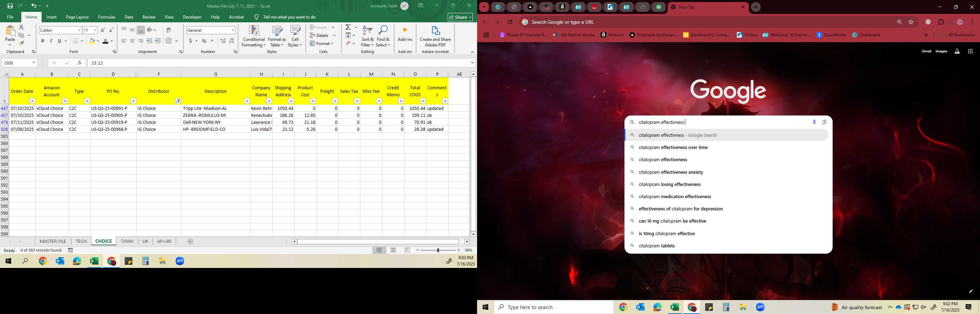
Task: Toggle Center alignment in the ribbon
Action: pyautogui.click(x=132, y=41)
